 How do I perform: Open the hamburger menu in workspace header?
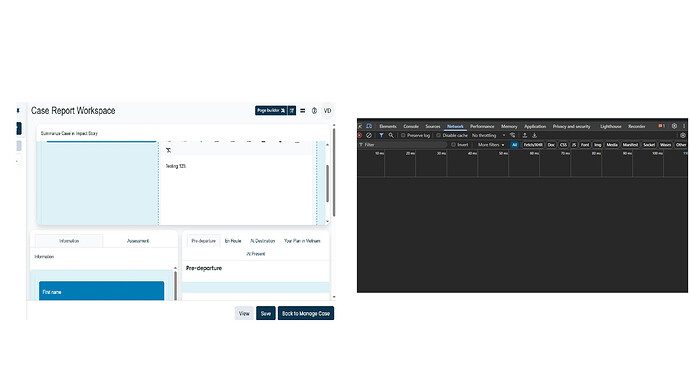[302, 111]
